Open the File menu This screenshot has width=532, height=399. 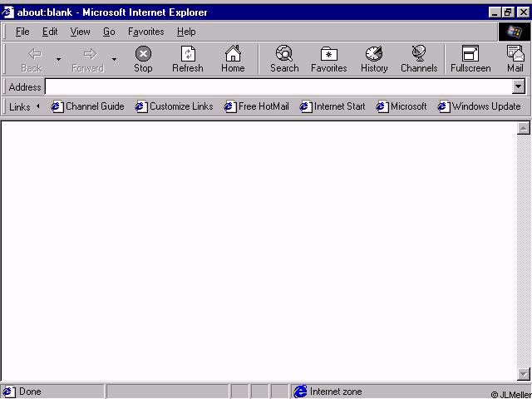[x=22, y=32]
